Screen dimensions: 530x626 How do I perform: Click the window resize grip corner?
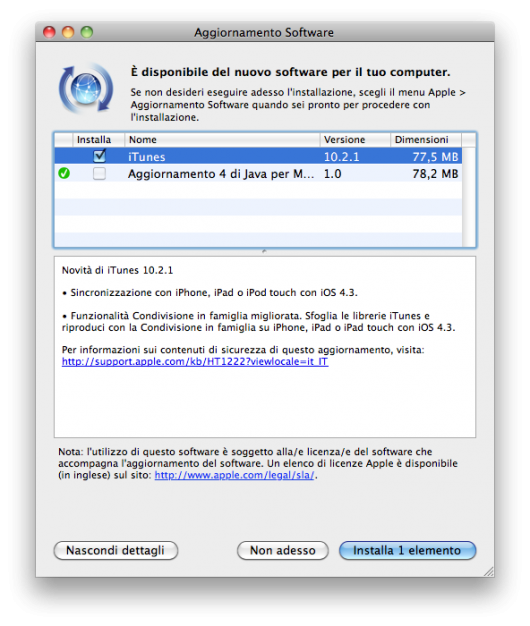pos(488,571)
